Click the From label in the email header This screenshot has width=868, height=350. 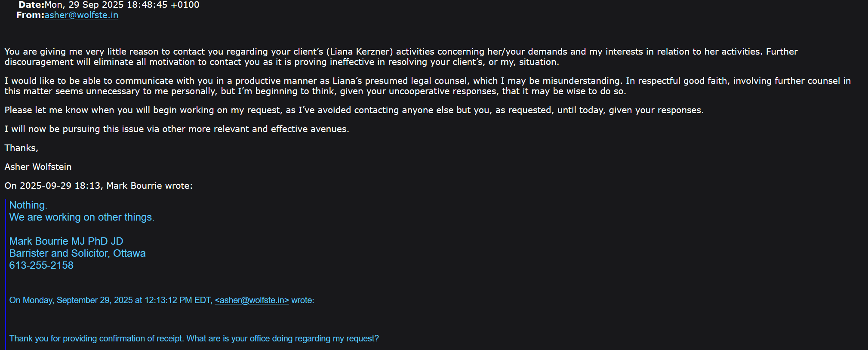30,15
